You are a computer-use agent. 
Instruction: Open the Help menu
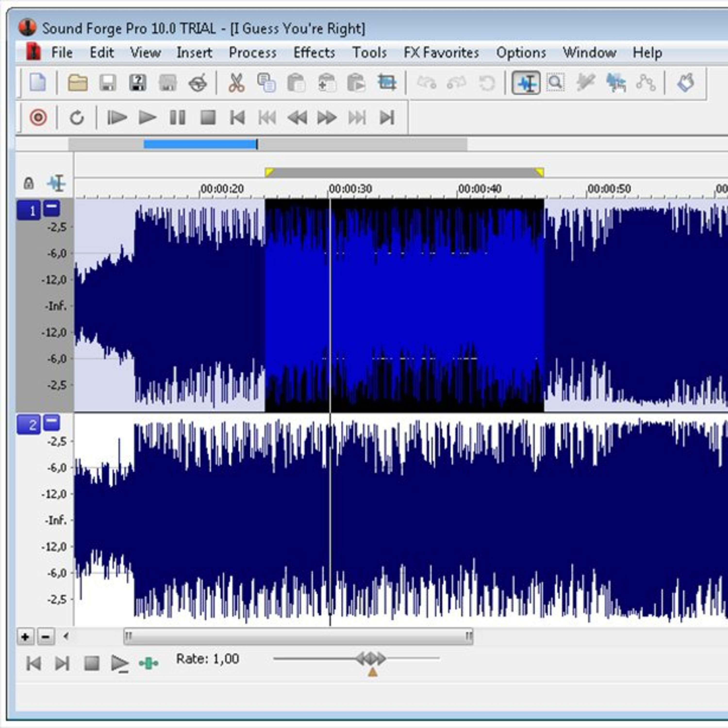647,52
